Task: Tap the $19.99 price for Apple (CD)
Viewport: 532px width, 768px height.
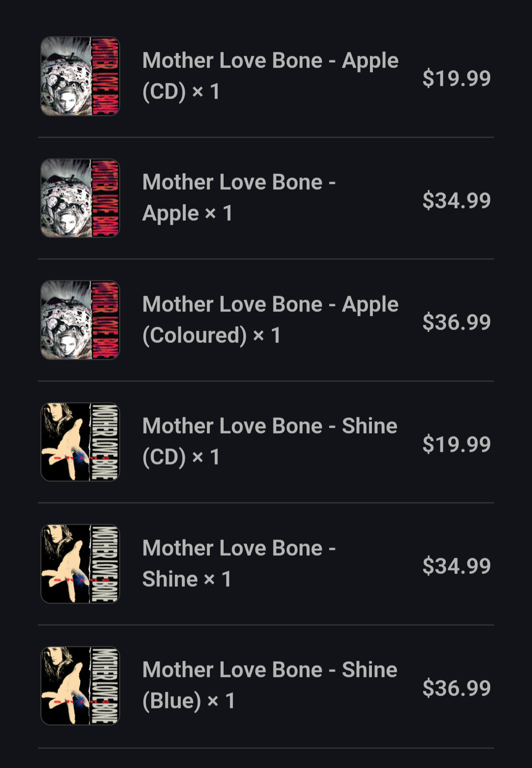Action: [457, 78]
